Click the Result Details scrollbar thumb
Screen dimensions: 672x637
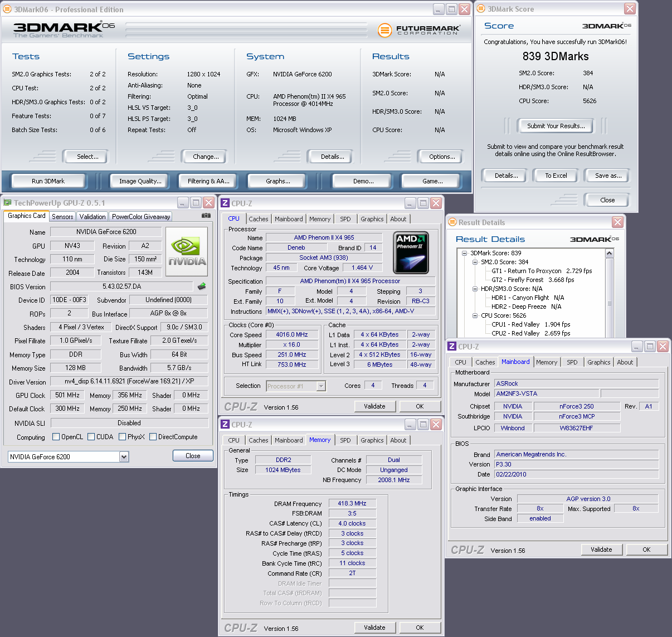(610, 304)
